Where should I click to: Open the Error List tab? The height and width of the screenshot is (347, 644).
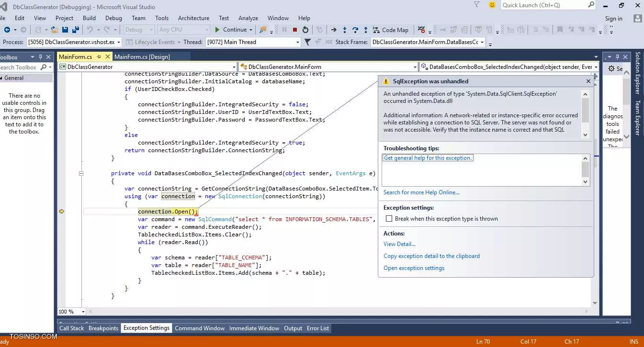(x=318, y=328)
